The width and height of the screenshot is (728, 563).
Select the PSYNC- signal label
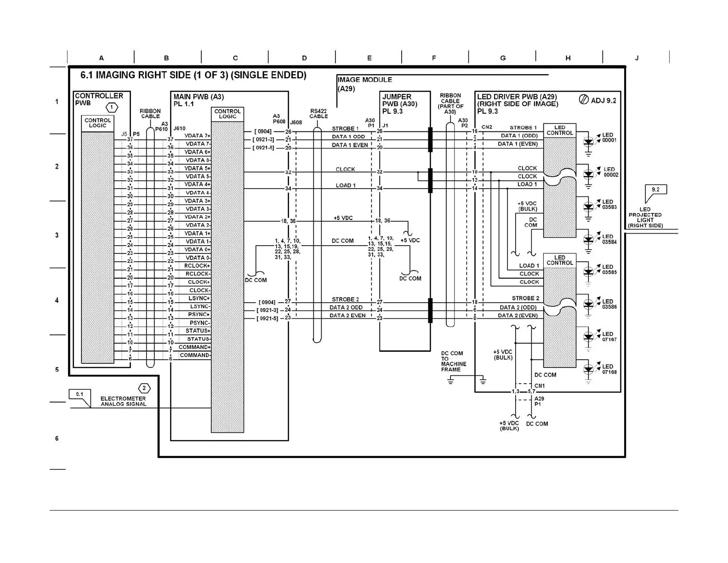(x=199, y=323)
